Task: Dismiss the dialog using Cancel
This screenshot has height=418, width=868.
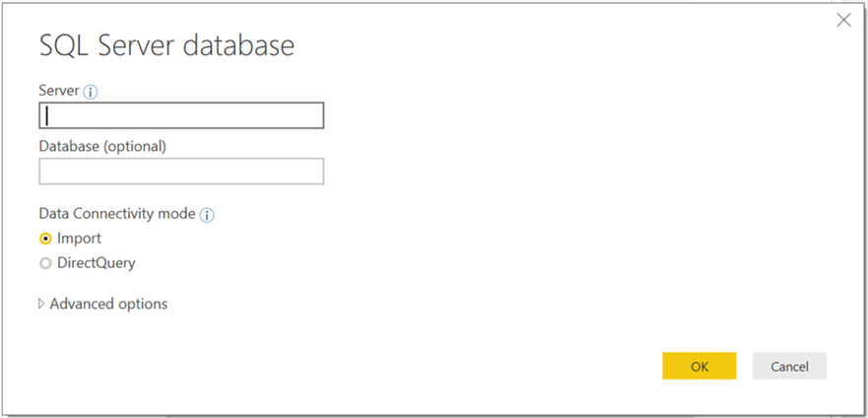Action: [x=789, y=366]
